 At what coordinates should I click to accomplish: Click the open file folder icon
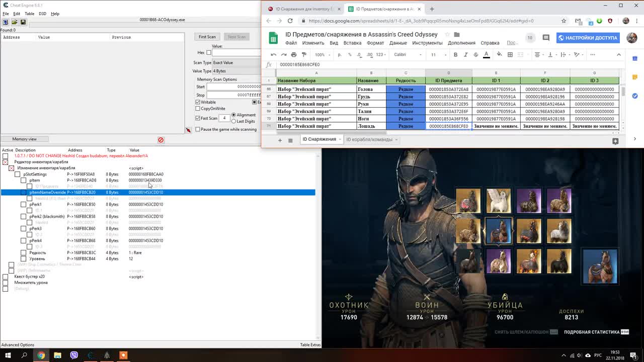coord(15,22)
